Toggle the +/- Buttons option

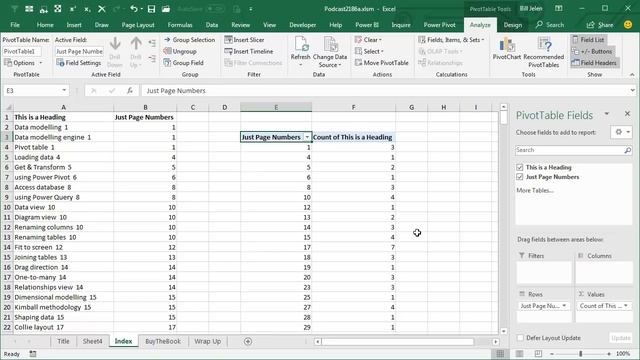592,51
